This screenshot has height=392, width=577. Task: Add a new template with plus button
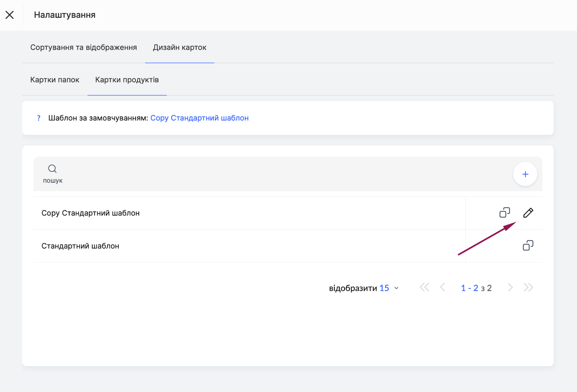click(525, 174)
